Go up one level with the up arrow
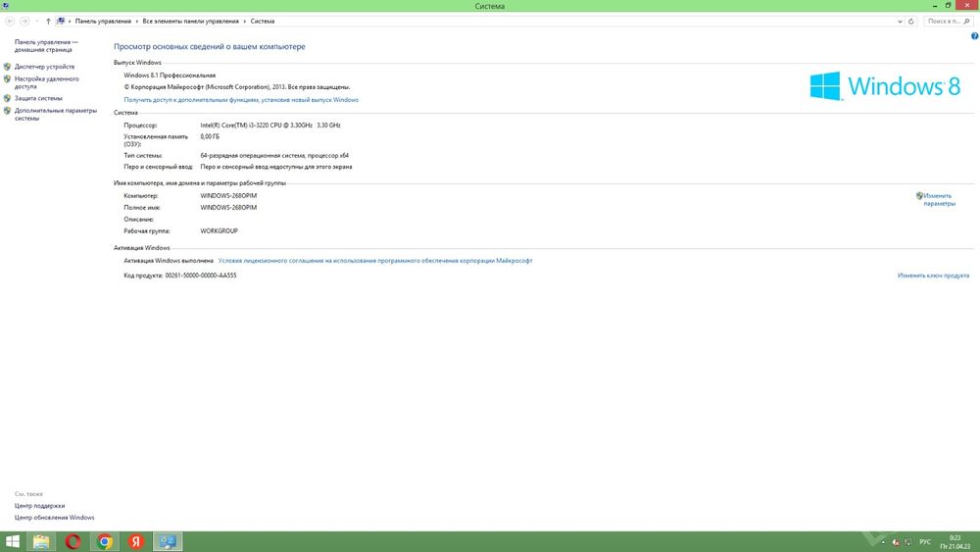980x552 pixels. coord(48,22)
